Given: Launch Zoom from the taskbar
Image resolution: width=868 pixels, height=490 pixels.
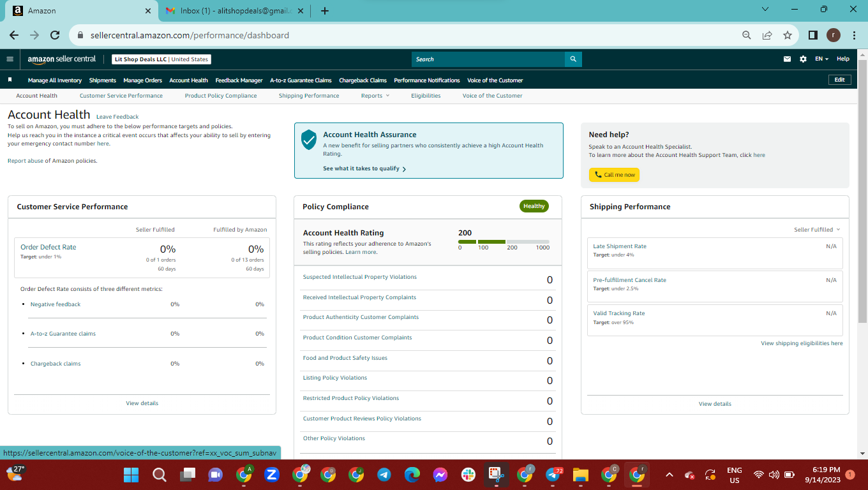Looking at the screenshot, I should (x=271, y=475).
